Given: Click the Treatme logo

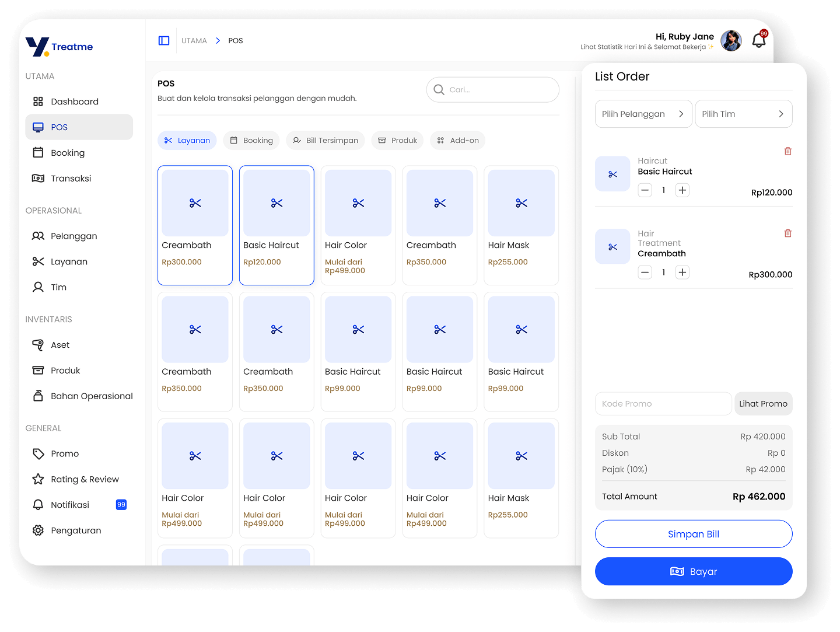Looking at the screenshot, I should point(60,47).
